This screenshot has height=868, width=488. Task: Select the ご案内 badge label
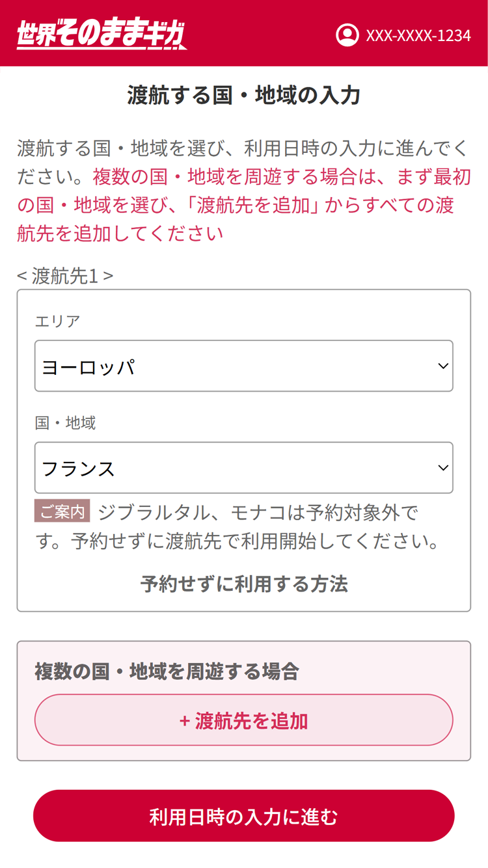pos(61,513)
